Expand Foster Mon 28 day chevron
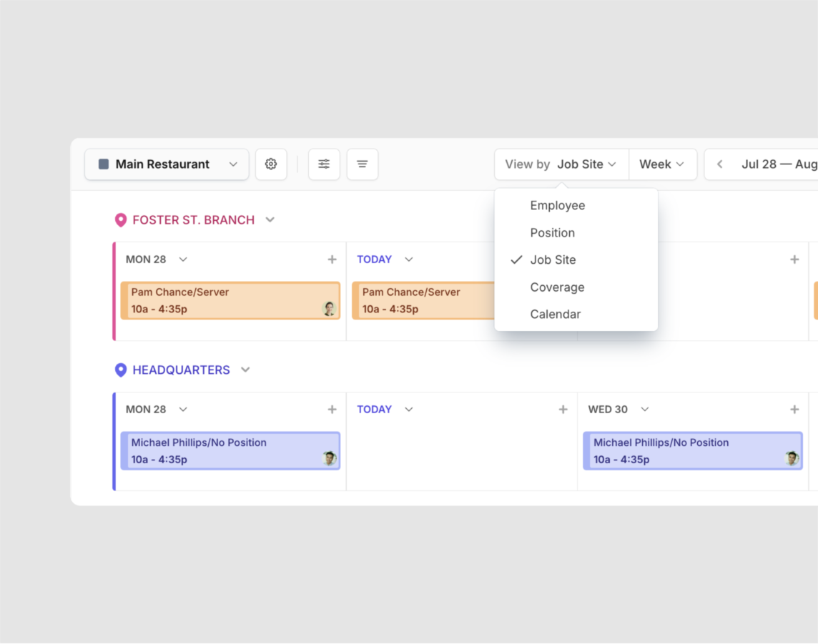Screen dimensions: 818x644 (183, 259)
